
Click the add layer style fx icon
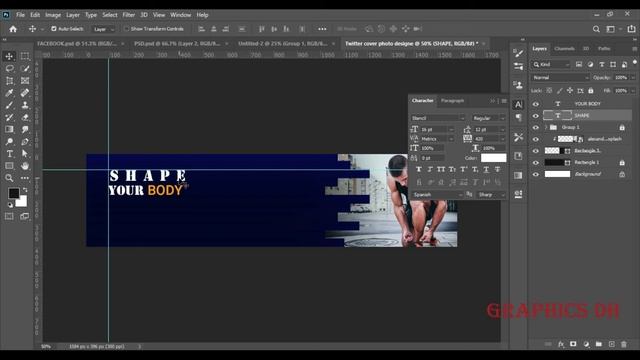[561, 344]
